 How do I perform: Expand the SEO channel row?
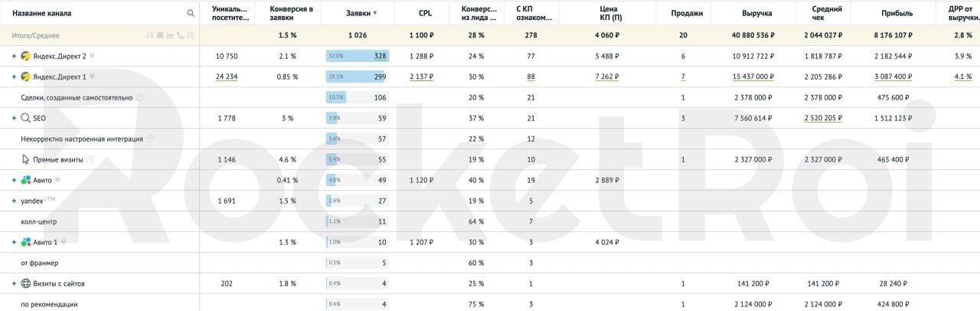point(14,118)
